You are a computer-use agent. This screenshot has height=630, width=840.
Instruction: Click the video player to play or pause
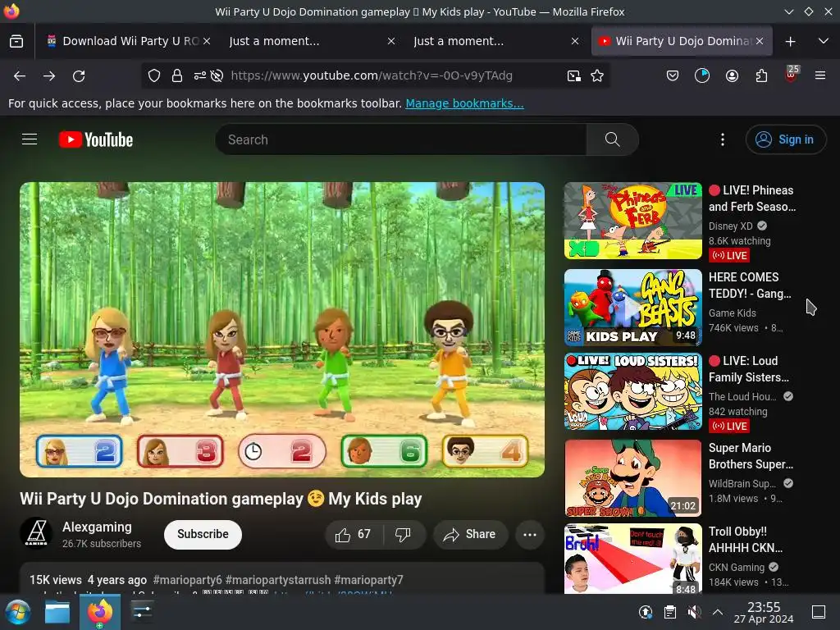(282, 330)
